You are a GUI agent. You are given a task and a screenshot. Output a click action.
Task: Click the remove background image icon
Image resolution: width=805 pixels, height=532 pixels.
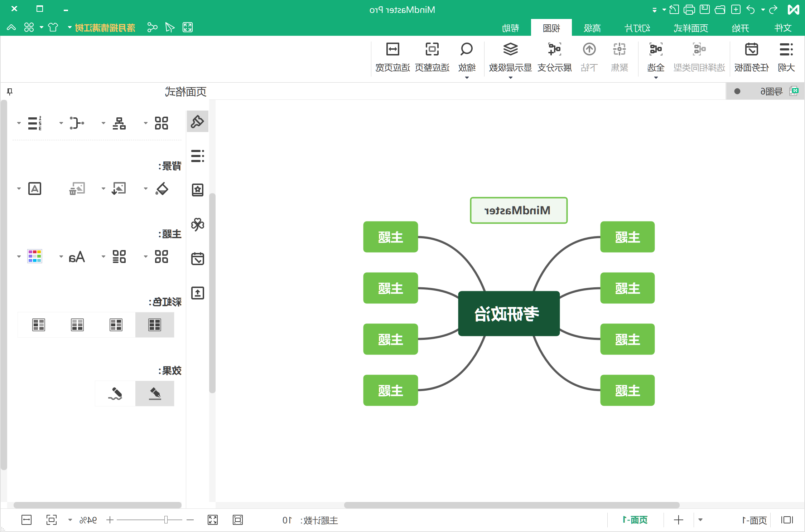[x=77, y=189]
